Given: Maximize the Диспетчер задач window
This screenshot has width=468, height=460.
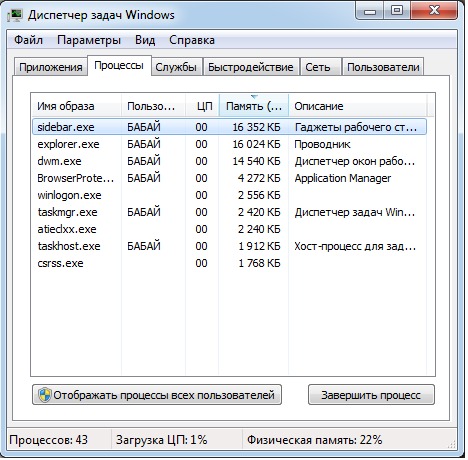Looking at the screenshot, I should tap(397, 11).
